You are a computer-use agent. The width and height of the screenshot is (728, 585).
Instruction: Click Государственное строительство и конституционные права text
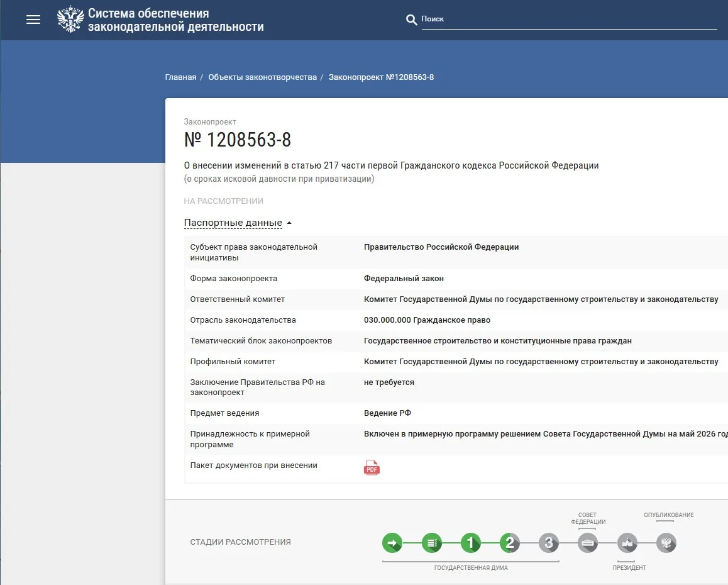click(x=498, y=340)
